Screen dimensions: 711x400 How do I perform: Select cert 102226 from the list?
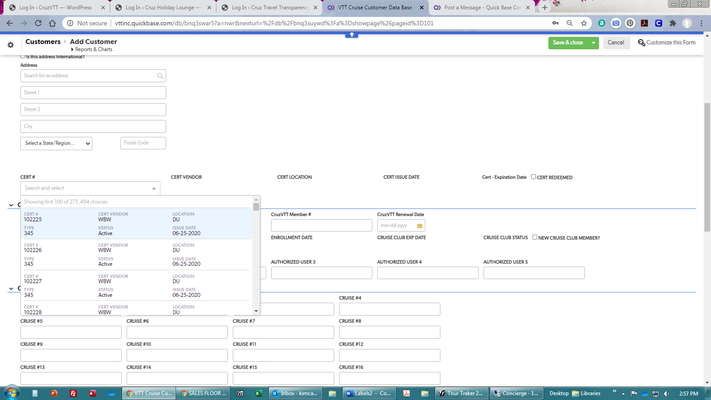[x=136, y=254]
